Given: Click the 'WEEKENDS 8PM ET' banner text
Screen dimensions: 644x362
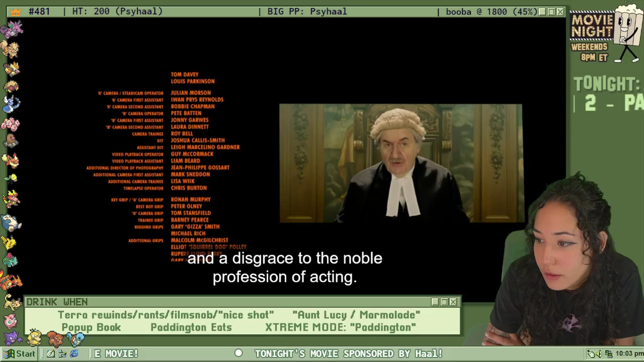Looking at the screenshot, I should (590, 52).
